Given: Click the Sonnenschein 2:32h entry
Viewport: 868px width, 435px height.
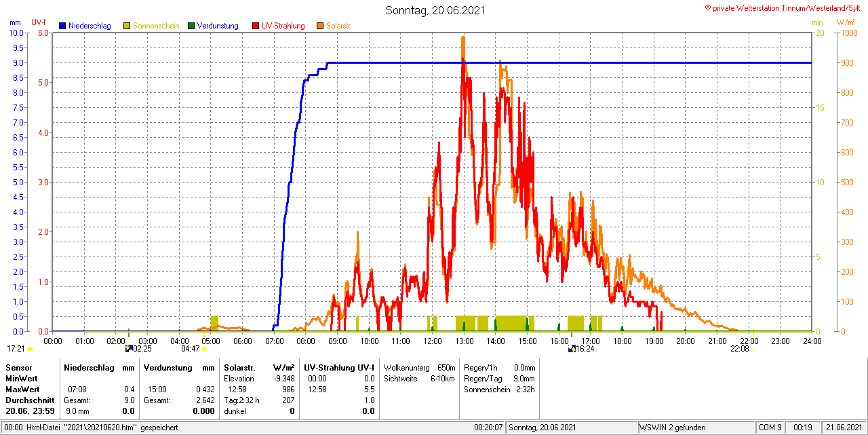Looking at the screenshot, I should pos(499,390).
